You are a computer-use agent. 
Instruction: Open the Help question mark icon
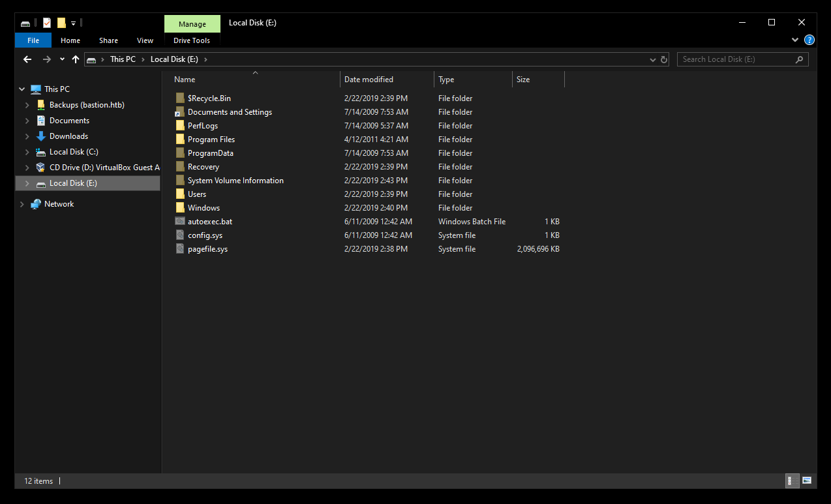pos(809,40)
